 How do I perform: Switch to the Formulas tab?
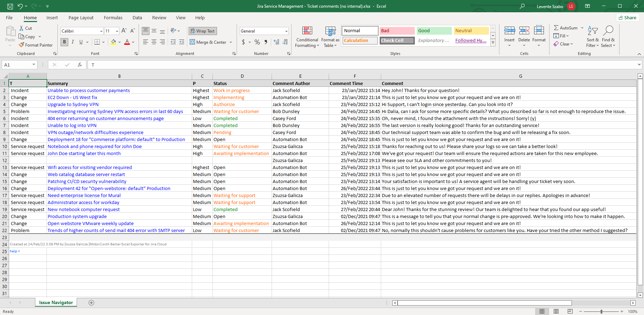click(x=113, y=18)
